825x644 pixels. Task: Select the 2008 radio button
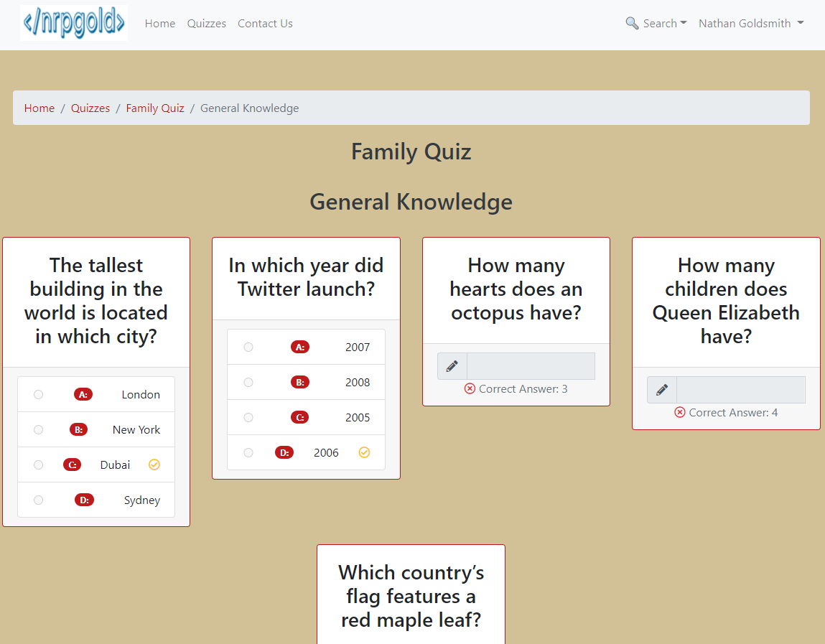pos(248,383)
